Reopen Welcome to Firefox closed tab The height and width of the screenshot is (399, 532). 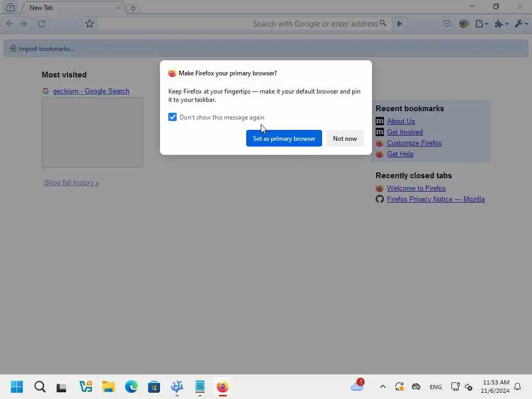click(416, 188)
